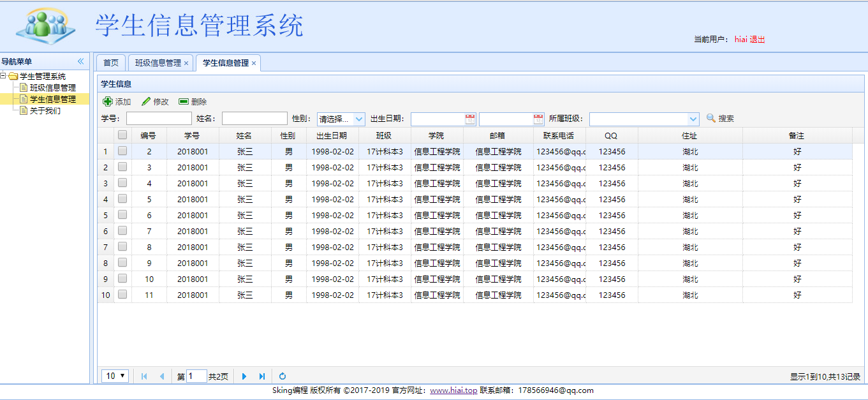Collapse the navigation menu panel
This screenshot has height=400, width=868.
click(81, 61)
